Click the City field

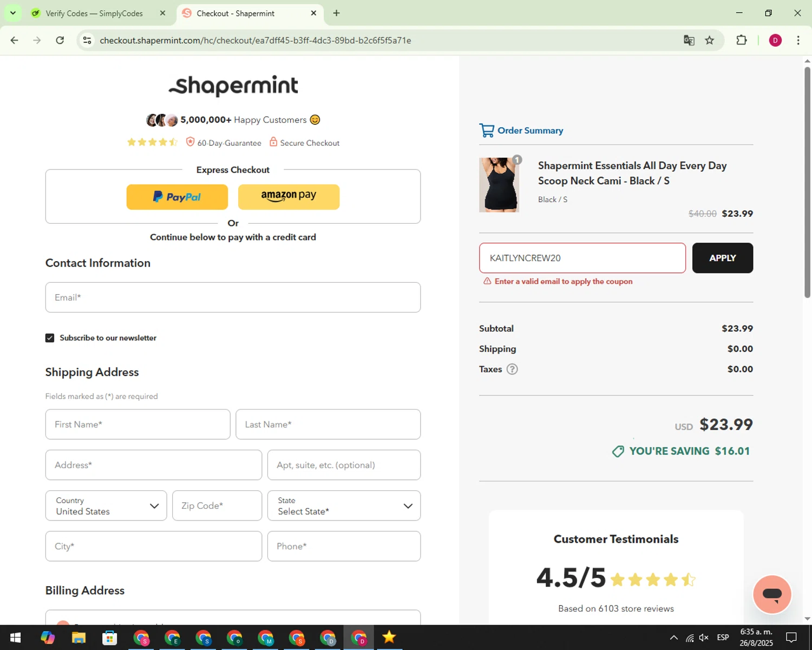tap(154, 546)
